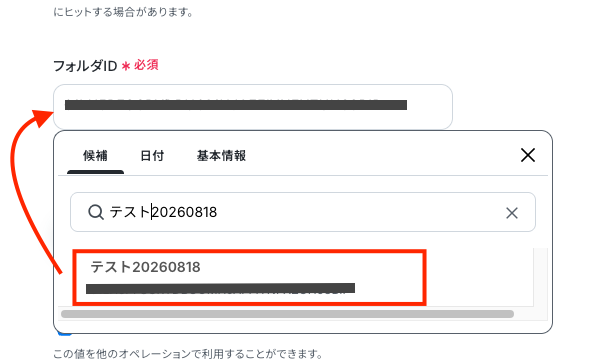Switch to the 候補 tab

(x=95, y=156)
